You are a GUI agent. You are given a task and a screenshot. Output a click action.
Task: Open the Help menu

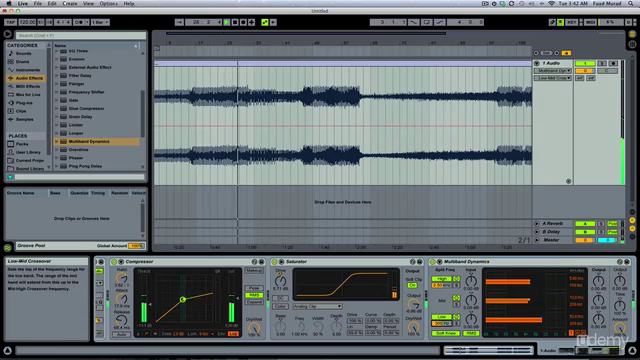(129, 3)
